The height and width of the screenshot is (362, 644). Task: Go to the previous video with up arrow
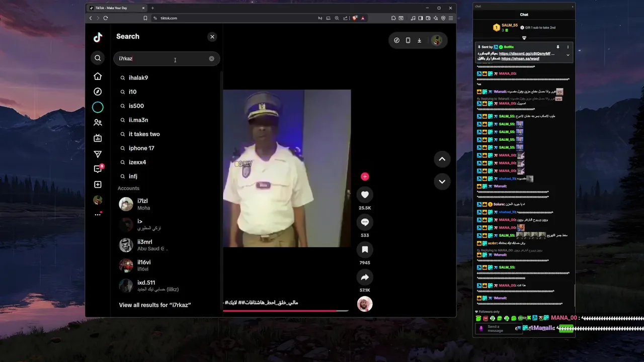coord(442,159)
